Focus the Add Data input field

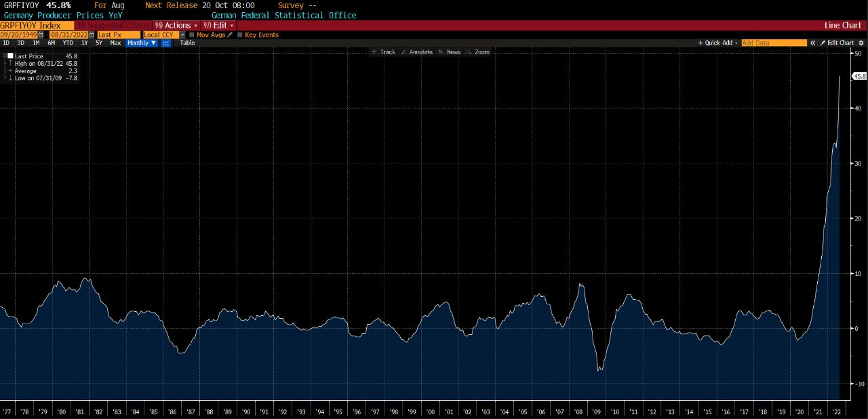(x=774, y=43)
